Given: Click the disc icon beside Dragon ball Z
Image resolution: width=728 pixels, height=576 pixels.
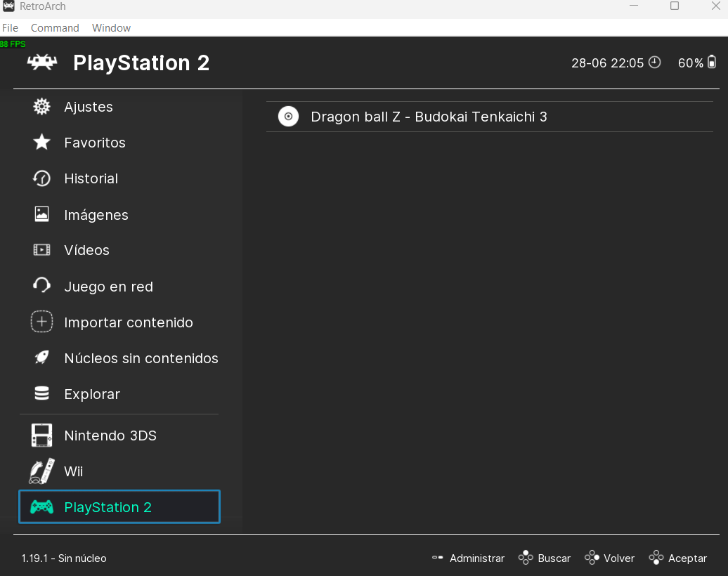Looking at the screenshot, I should [x=288, y=117].
